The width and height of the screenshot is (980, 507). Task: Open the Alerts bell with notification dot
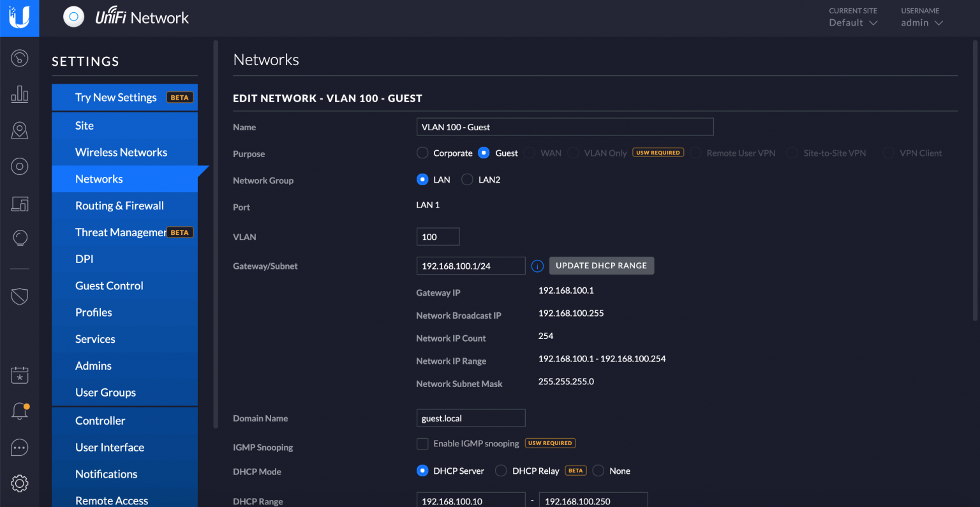19,411
